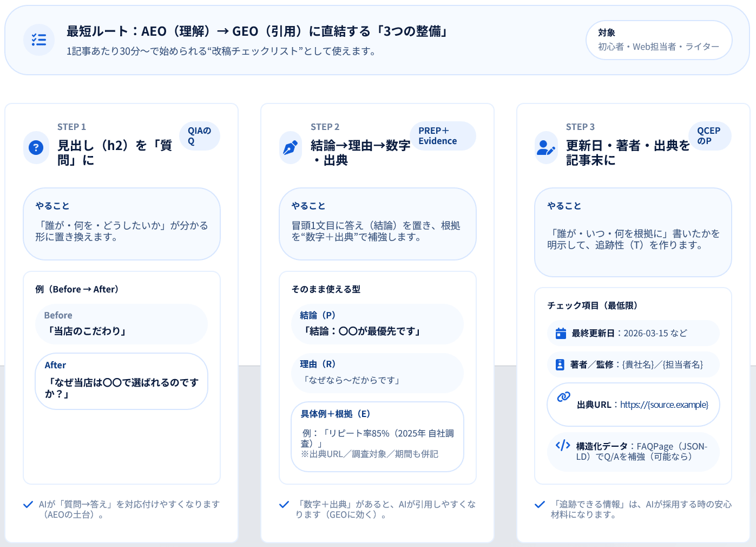The image size is (756, 547).
Task: Click the code icon for 構造化データ
Action: coord(563,446)
